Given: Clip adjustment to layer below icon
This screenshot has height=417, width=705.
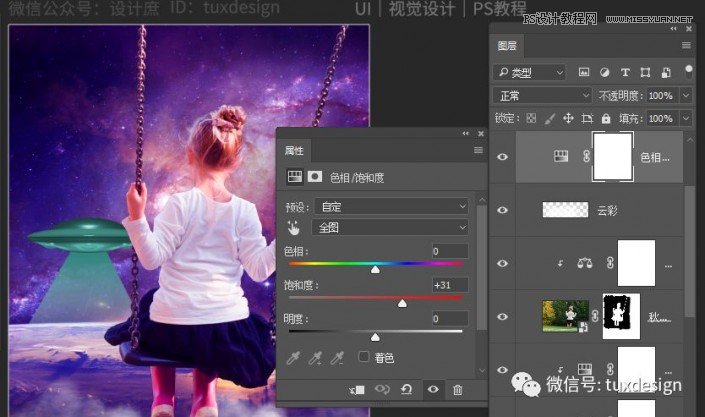Looking at the screenshot, I should click(357, 390).
